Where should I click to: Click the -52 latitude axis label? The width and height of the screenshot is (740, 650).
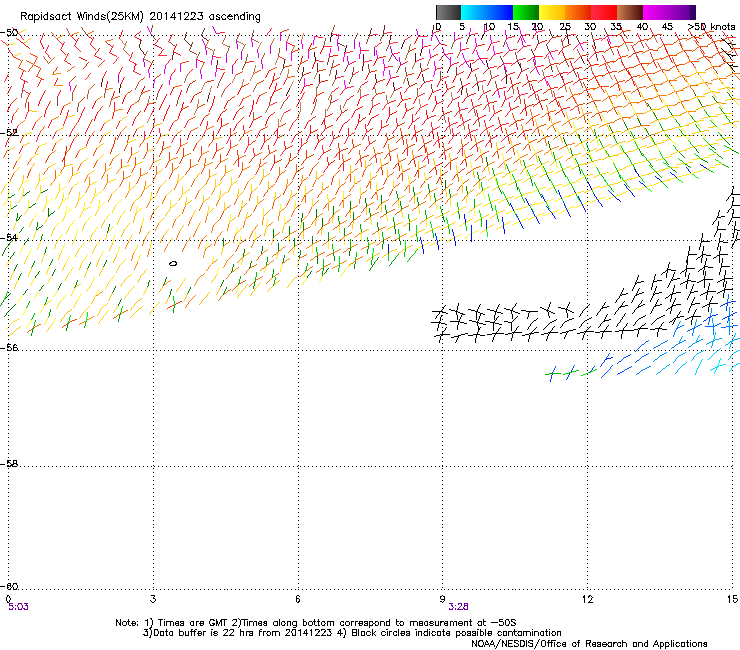(9, 133)
